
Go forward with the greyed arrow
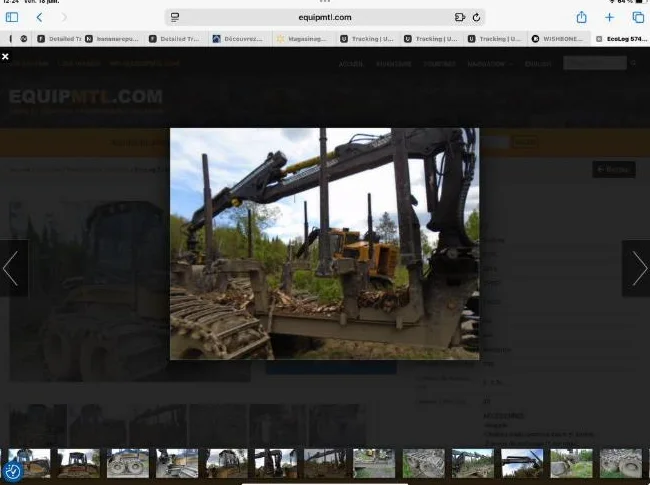point(64,17)
